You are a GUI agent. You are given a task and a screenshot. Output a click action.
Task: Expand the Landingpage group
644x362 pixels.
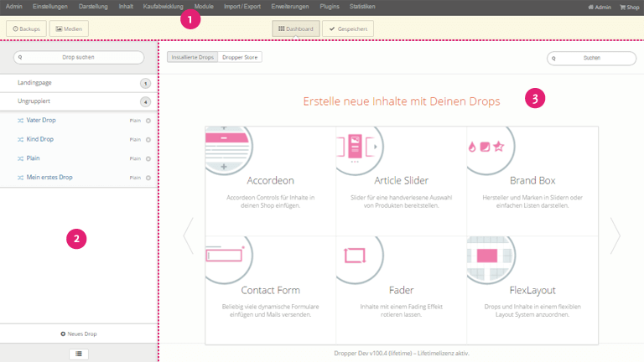click(80, 83)
